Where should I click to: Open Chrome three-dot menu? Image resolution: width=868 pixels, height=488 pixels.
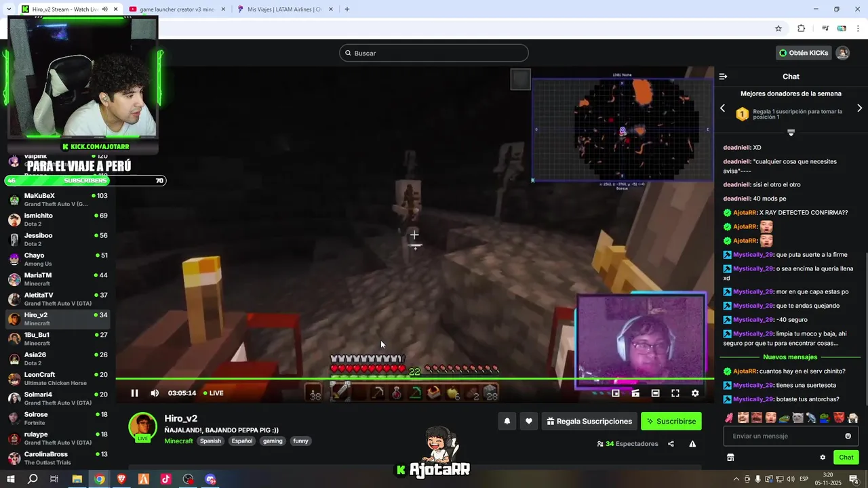[x=859, y=28]
